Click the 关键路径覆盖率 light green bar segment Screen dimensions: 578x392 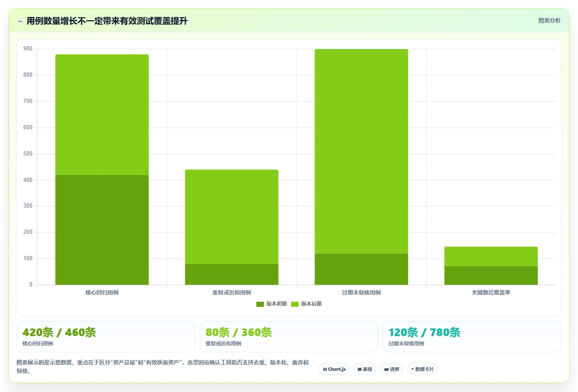pyautogui.click(x=491, y=256)
